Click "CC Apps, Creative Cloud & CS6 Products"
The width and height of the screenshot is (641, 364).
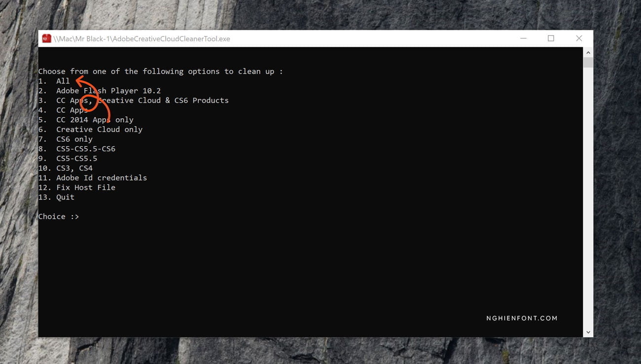(142, 100)
